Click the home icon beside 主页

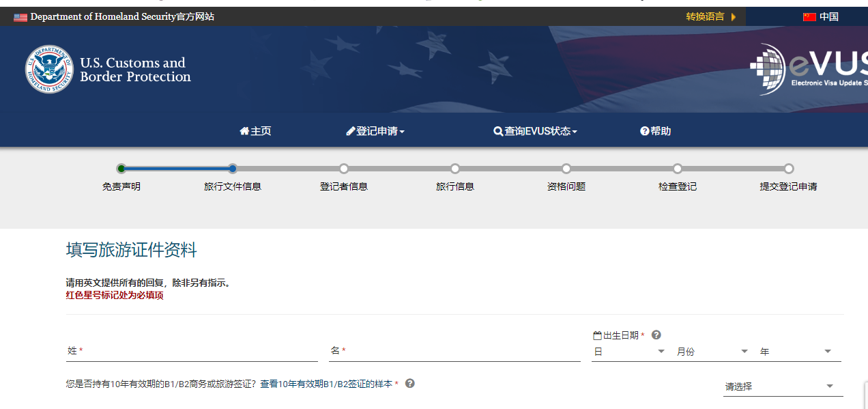(x=244, y=131)
